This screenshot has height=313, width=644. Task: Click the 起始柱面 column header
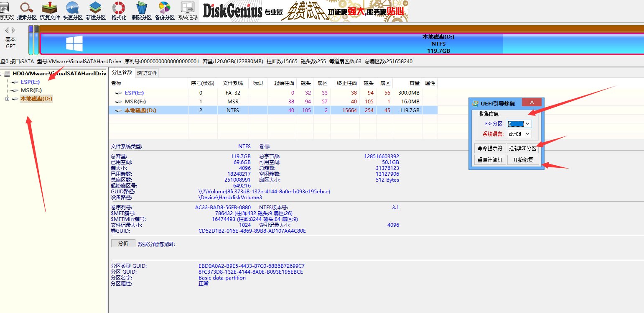(281, 83)
